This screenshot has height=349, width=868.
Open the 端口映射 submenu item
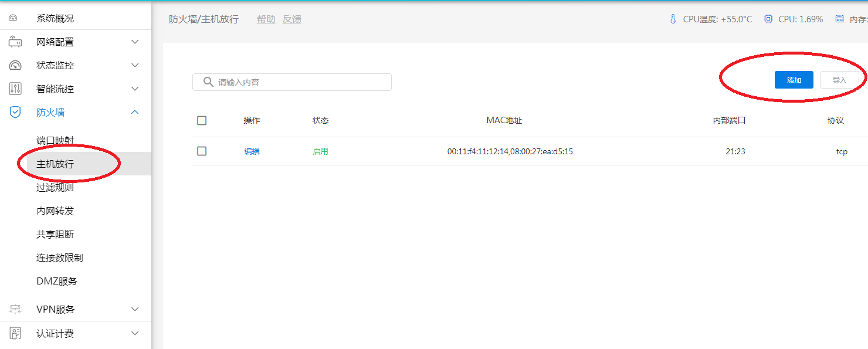point(55,141)
